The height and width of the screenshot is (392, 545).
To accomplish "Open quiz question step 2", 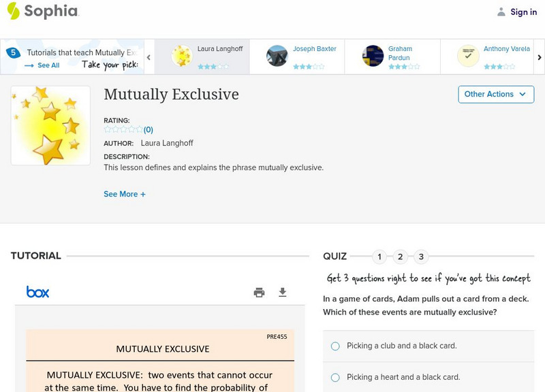I will 401,257.
